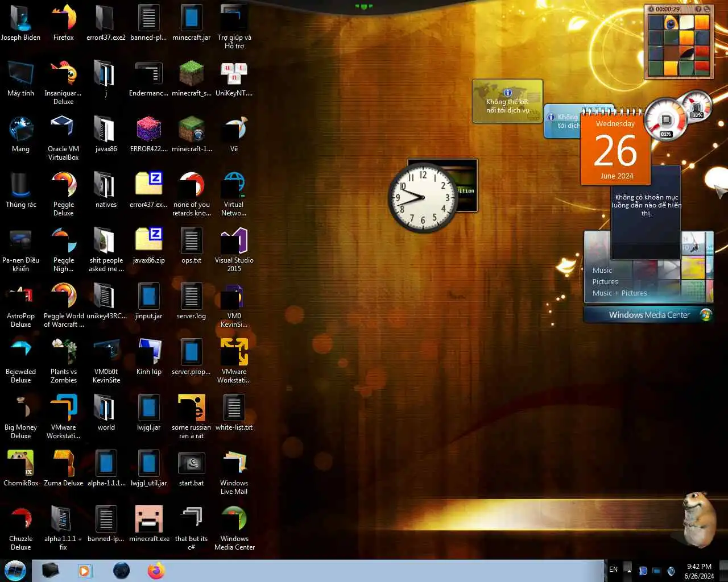Open the Virtual Network shortcut

pos(234,194)
